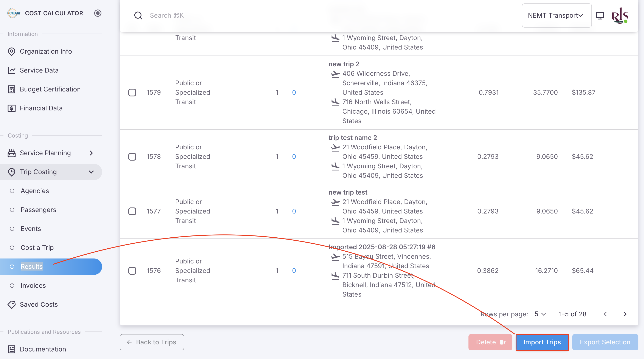Click the Saved Costs tag icon
Image resolution: width=644 pixels, height=359 pixels.
coord(11,305)
